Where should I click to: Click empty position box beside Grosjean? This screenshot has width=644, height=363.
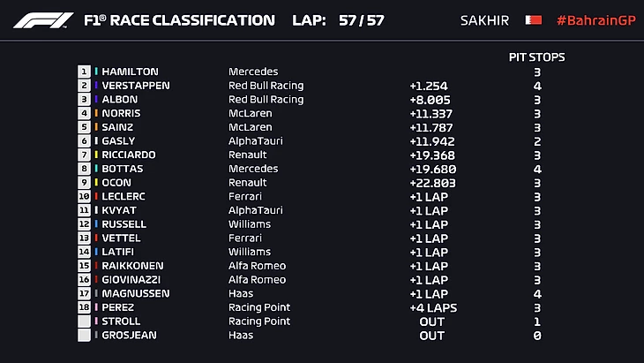(85, 336)
